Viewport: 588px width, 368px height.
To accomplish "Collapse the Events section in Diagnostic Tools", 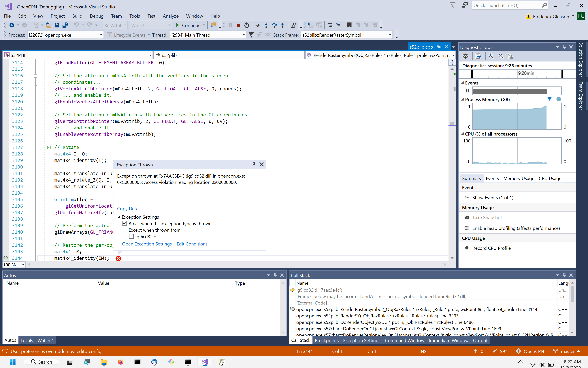I will [x=462, y=83].
